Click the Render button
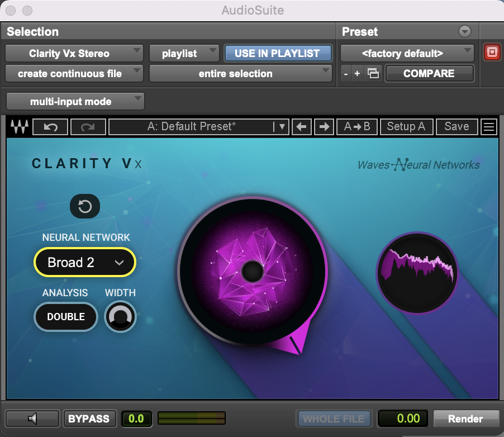Viewport: 504px width, 437px height. click(465, 419)
